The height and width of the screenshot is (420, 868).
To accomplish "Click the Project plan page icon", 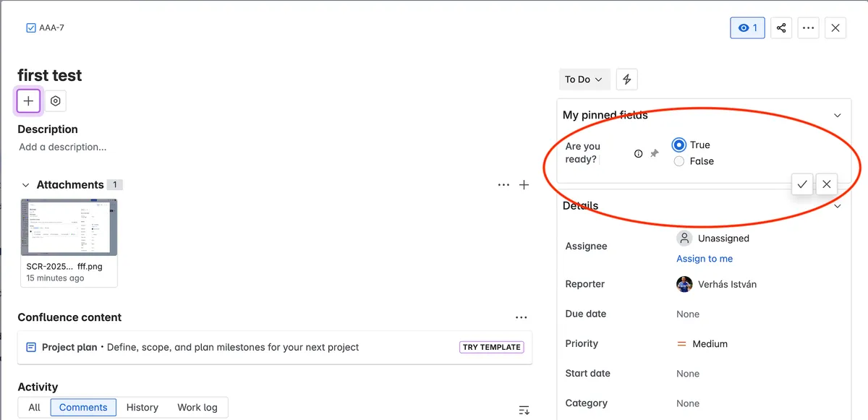I will coord(31,348).
